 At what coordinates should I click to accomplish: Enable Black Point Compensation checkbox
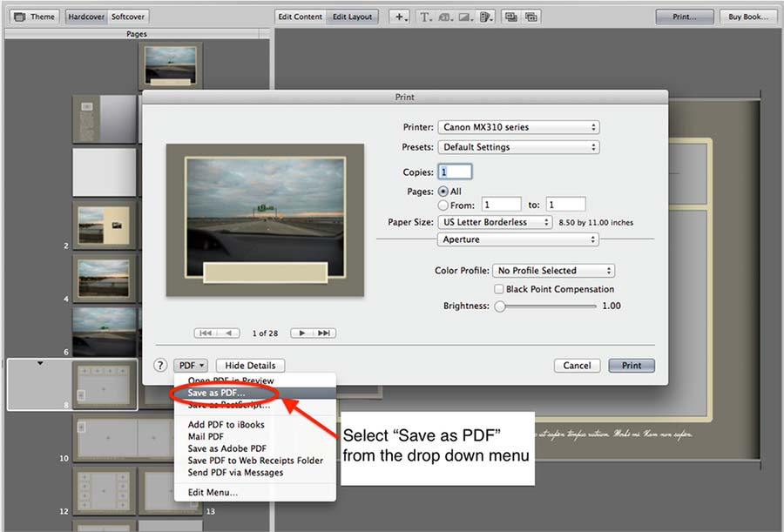pyautogui.click(x=499, y=289)
